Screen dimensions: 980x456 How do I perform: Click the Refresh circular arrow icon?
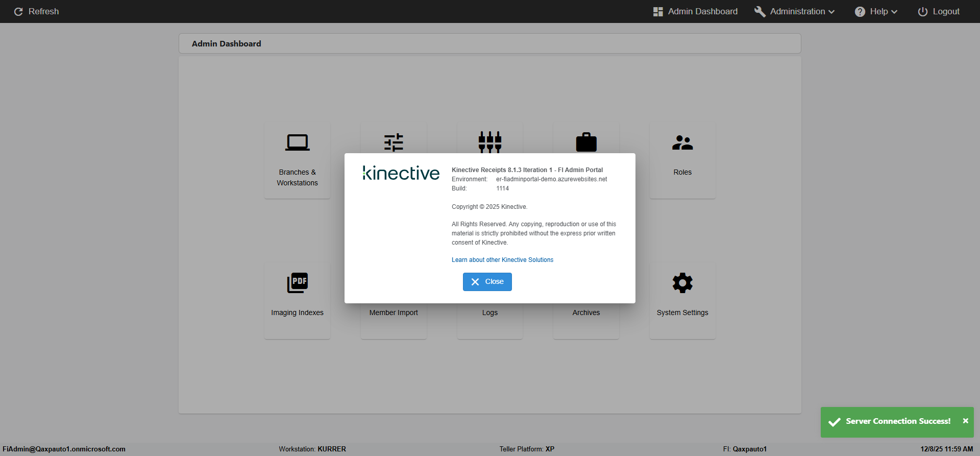tap(18, 12)
